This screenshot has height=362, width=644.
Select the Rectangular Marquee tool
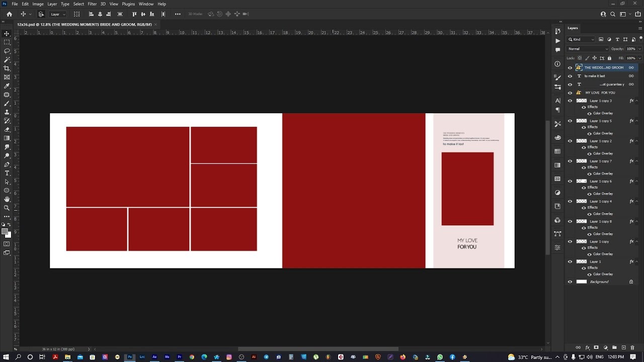click(x=7, y=42)
